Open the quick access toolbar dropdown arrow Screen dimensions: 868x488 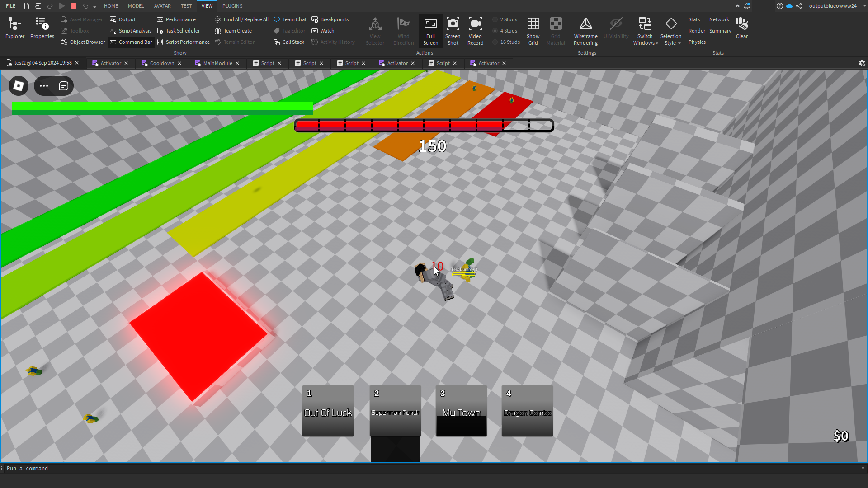94,6
